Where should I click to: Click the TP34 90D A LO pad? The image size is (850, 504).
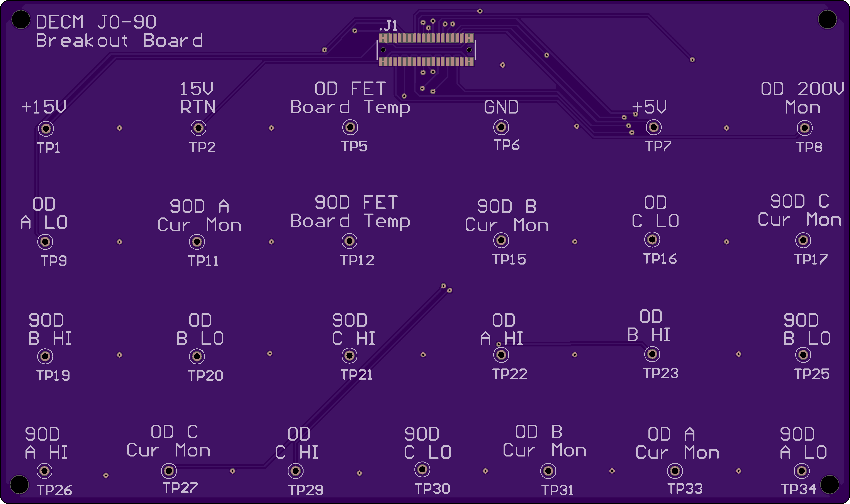coord(802,471)
